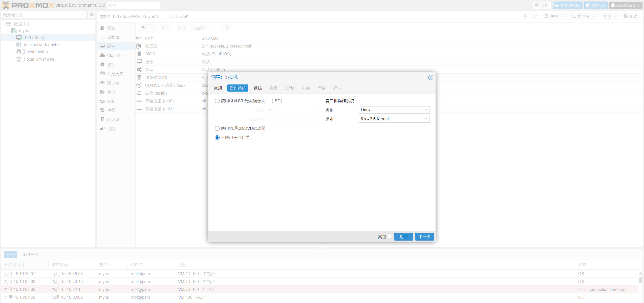The height and width of the screenshot is (303, 644).
Task: Switch to 系统 tab in wizard
Action: [258, 88]
